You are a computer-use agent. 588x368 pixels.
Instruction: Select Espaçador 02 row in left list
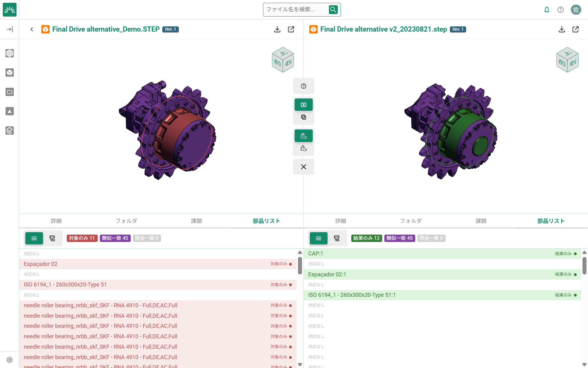coord(158,264)
